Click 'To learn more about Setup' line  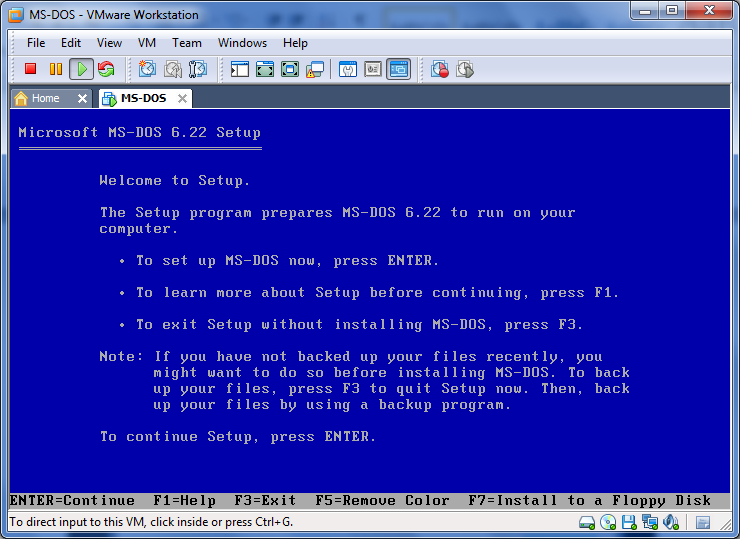pyautogui.click(x=377, y=293)
